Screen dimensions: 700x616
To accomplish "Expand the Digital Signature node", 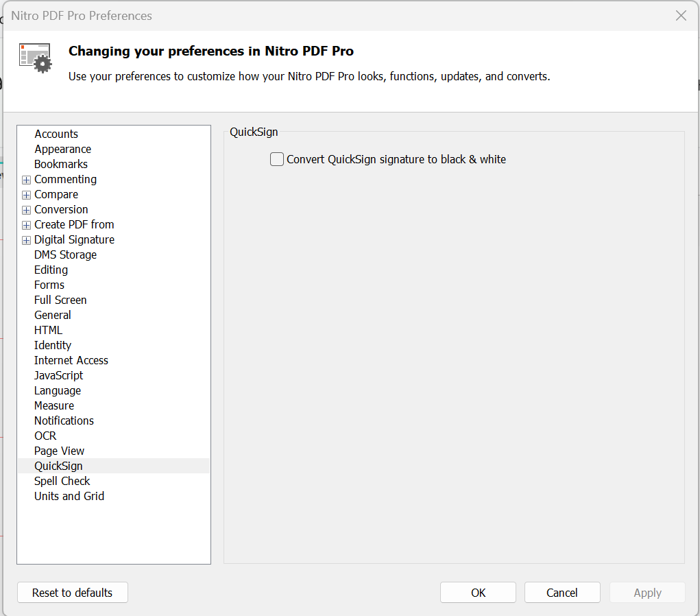I will (26, 240).
